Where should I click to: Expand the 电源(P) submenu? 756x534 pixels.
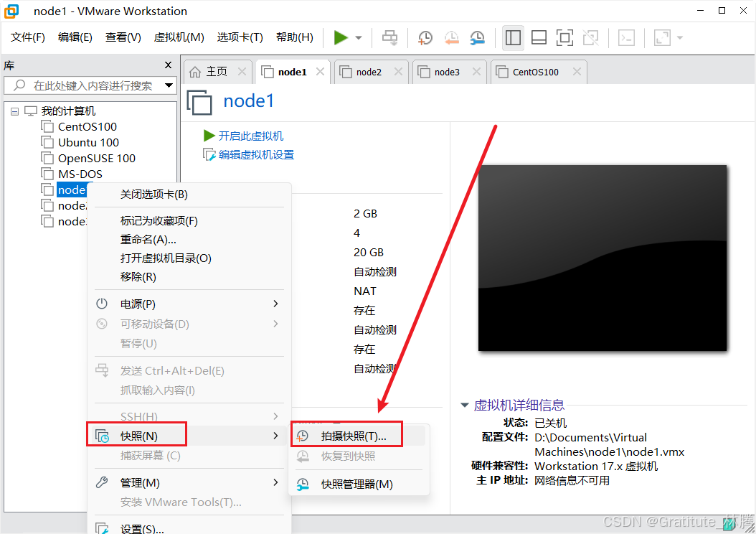click(x=190, y=304)
